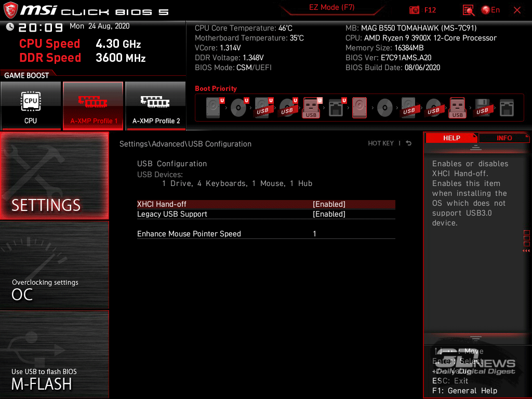This screenshot has height=399, width=532.
Task: Click the BIOS Mode: CSM/UEFI text
Action: pyautogui.click(x=233, y=68)
